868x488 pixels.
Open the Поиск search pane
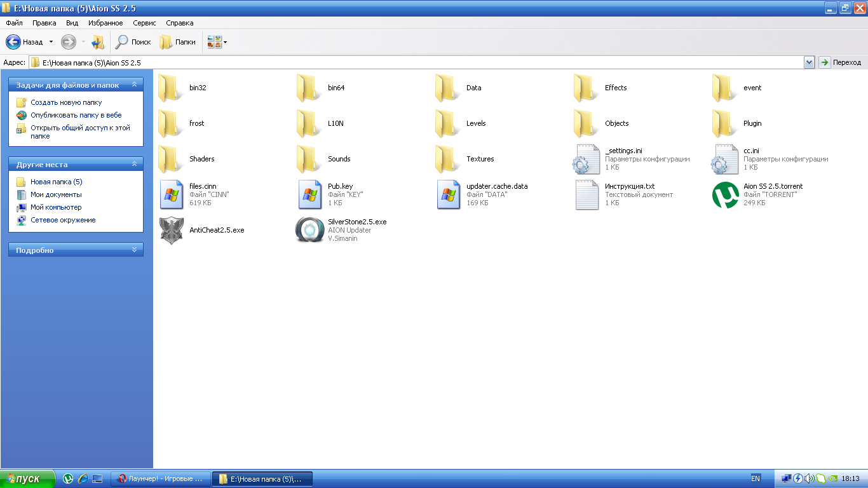coord(133,42)
